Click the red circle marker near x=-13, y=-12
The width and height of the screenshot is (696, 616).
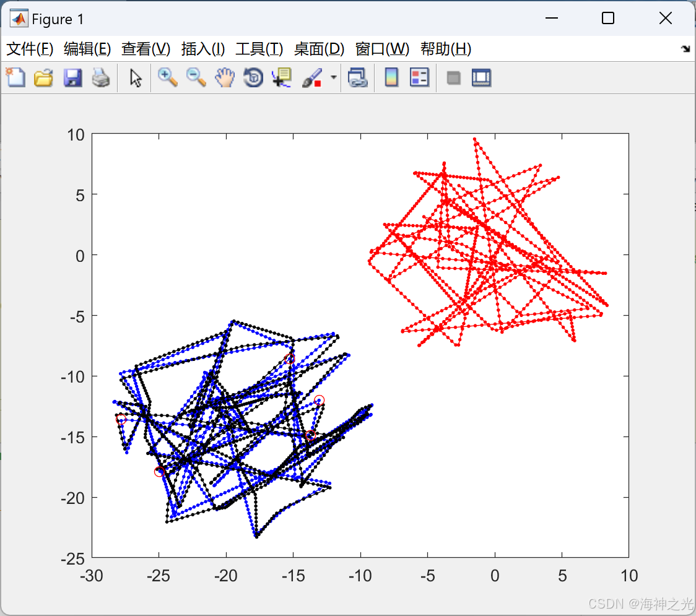click(319, 401)
